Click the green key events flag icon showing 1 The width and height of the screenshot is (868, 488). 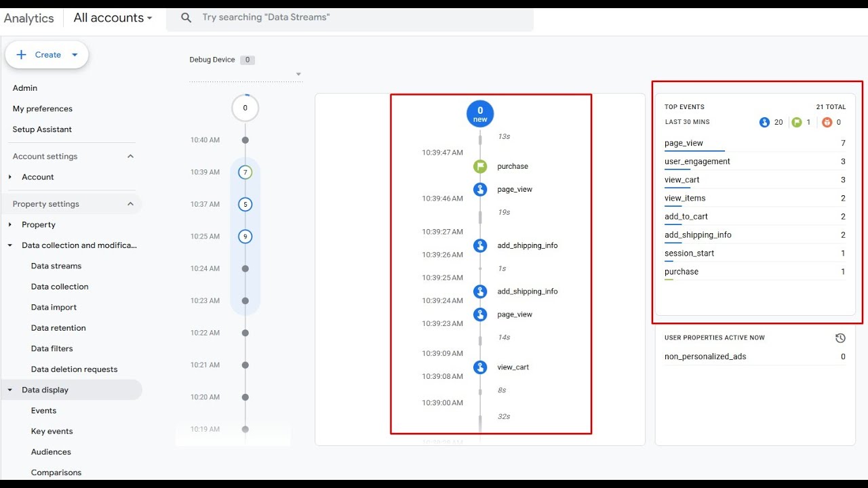[797, 122]
